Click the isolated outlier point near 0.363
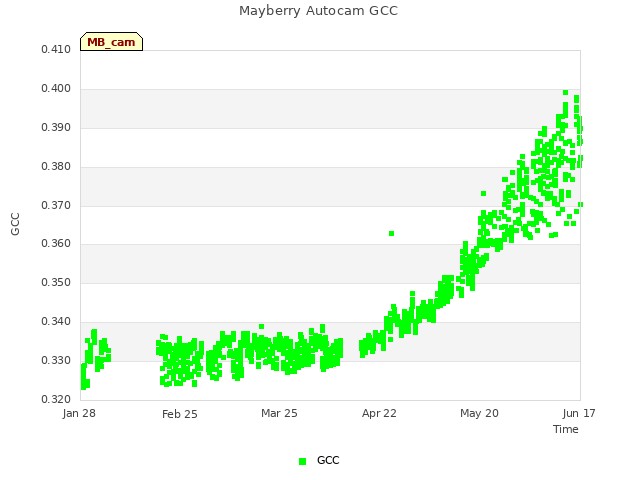640x480 pixels. [x=391, y=233]
